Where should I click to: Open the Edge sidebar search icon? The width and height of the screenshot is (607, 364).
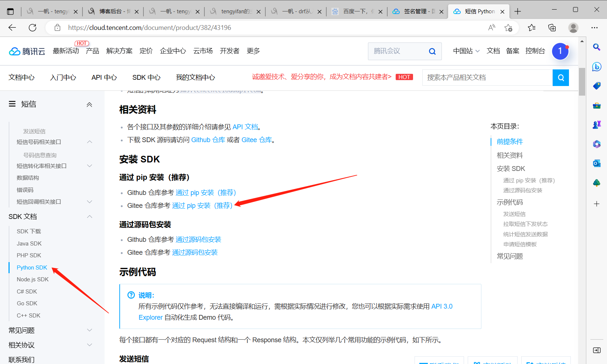pos(596,47)
